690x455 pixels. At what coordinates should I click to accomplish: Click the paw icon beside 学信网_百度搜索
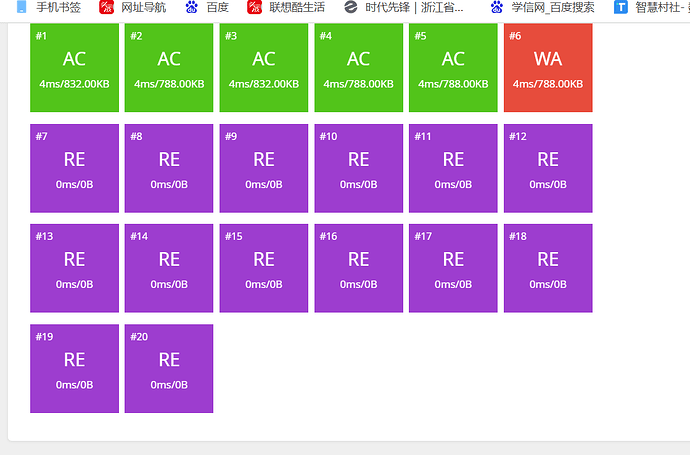[x=497, y=7]
